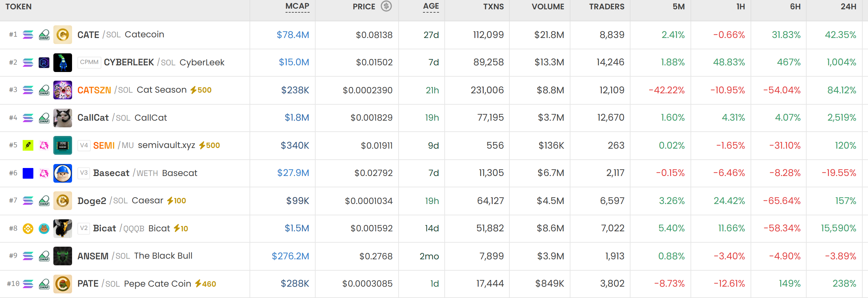This screenshot has width=868, height=298.
Task: Click the Swap icon in ANSEM row
Action: click(44, 256)
